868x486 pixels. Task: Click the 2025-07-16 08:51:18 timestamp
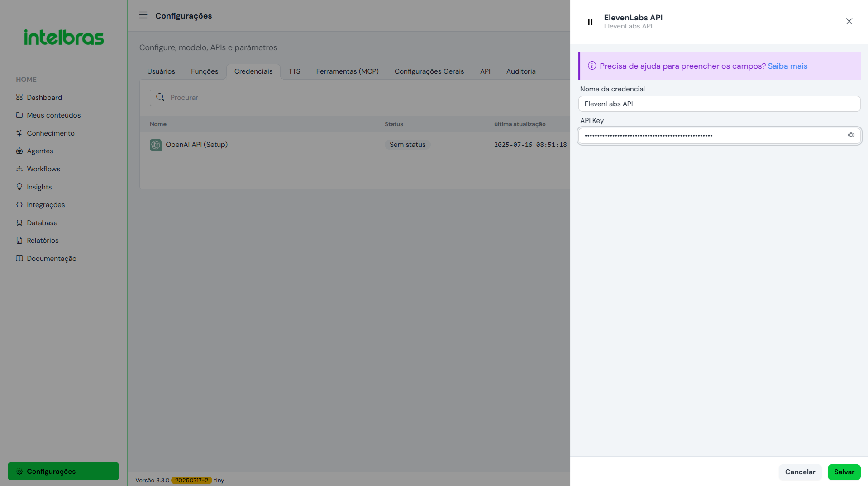530,145
